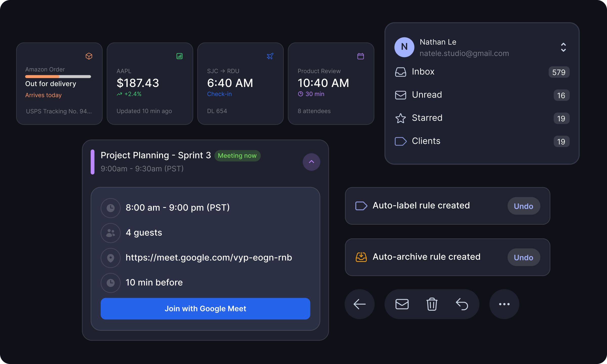
Task: Open more options three-dots button
Action: coord(504,304)
